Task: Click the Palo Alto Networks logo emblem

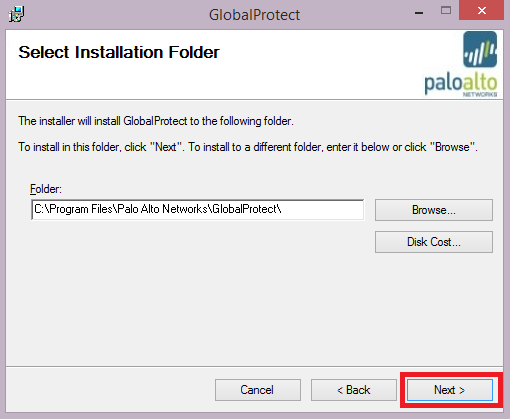Action: pos(480,49)
